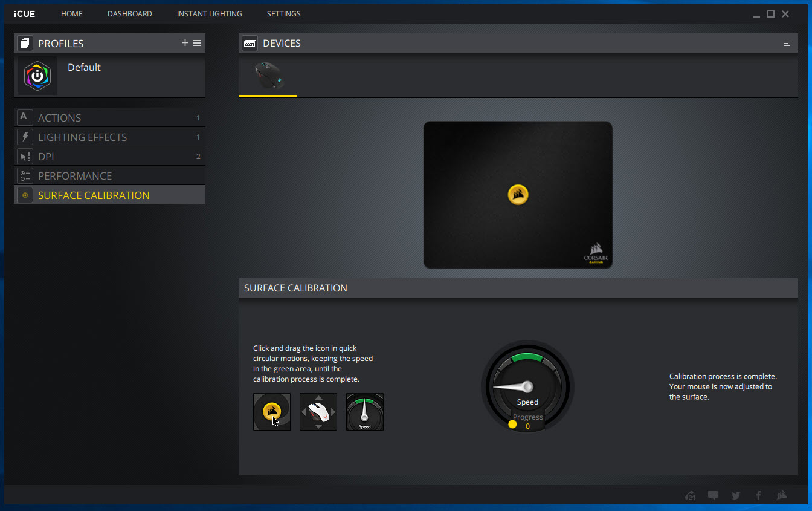Open the DPI section

point(109,156)
